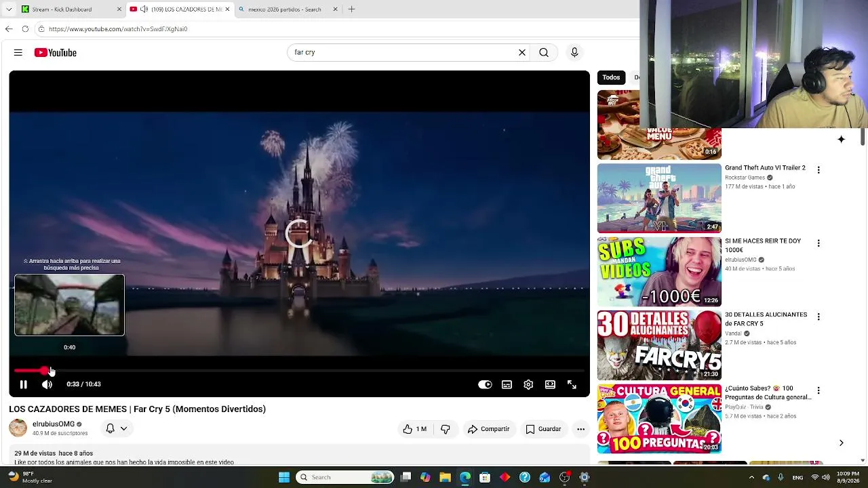Open a new browser tab
Viewport: 868px width, 488px height.
coord(351,9)
